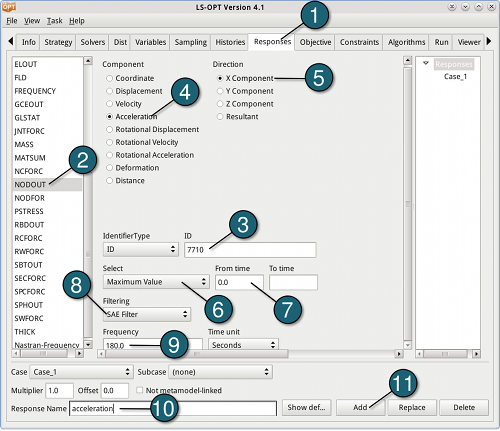Switch to the Histories tab
Screen dimensions: 500x431
[230, 42]
